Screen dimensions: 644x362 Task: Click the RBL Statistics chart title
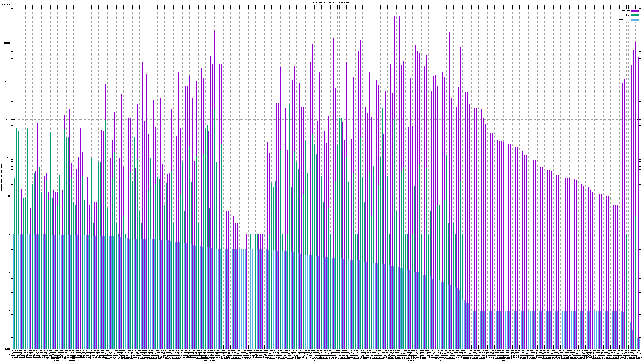click(x=325, y=2)
